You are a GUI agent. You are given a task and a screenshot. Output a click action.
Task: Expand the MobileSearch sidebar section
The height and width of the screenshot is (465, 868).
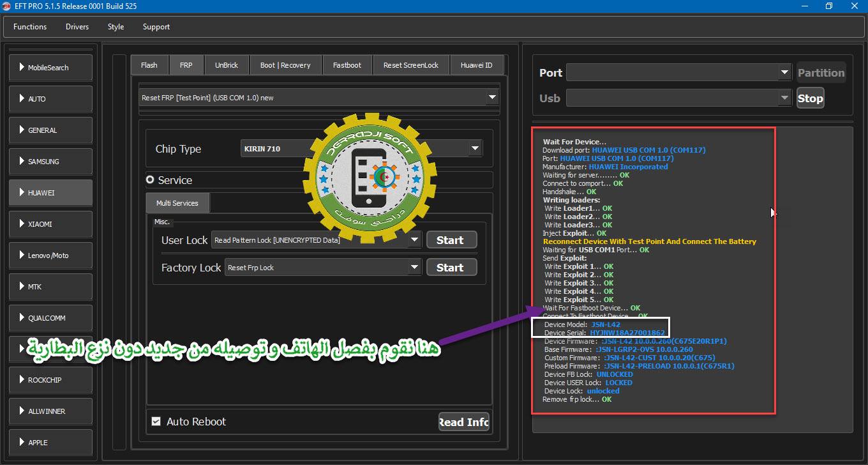point(50,68)
